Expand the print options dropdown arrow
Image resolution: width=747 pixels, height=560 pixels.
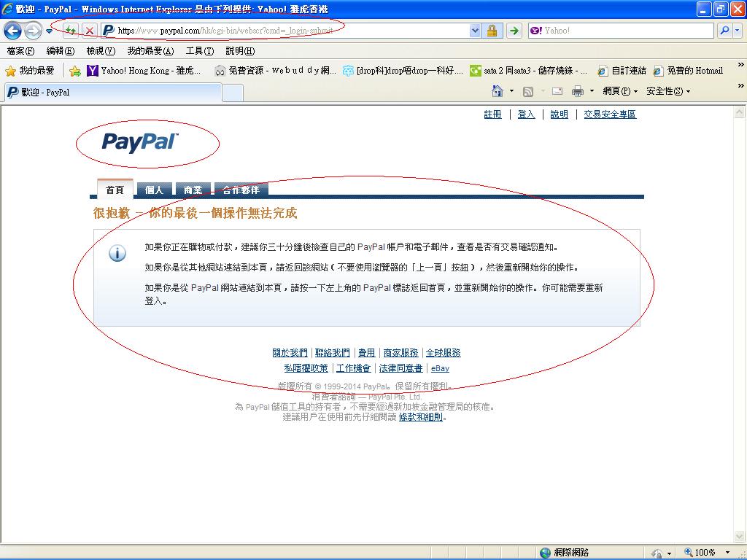592,91
